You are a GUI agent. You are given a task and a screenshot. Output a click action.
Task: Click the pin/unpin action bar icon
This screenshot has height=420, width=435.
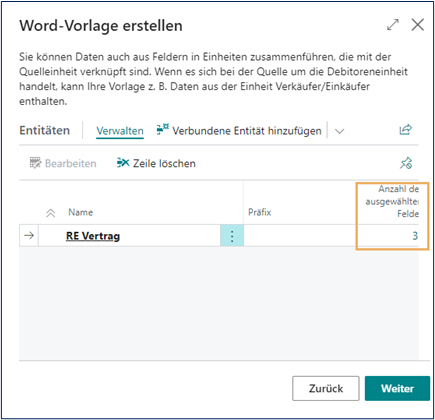[x=406, y=163]
